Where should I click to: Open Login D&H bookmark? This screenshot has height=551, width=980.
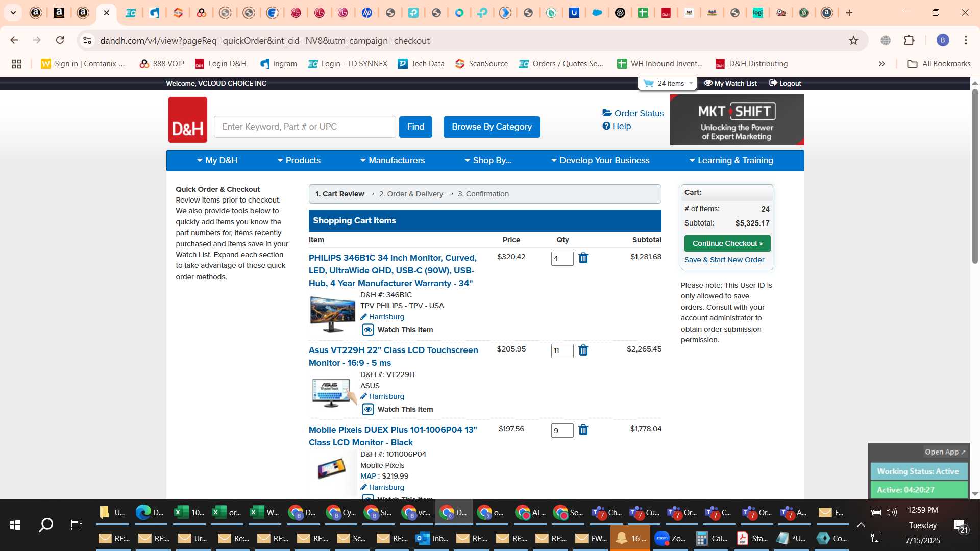tap(221, 64)
